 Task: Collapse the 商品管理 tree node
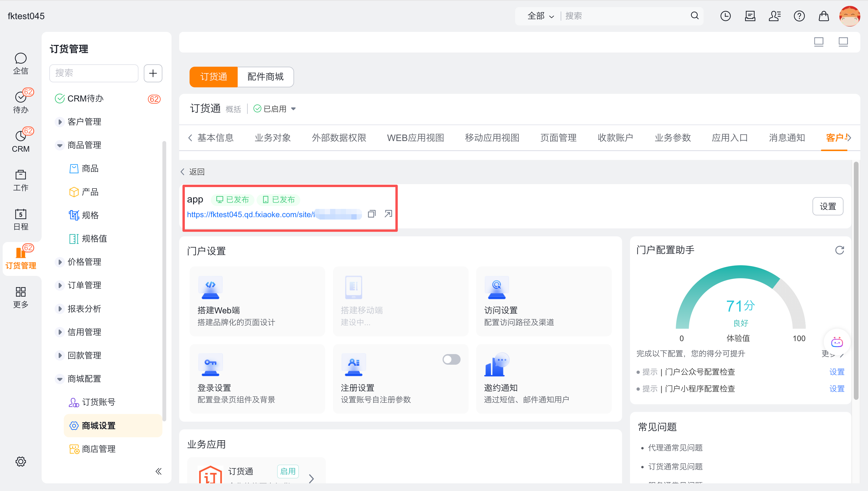pyautogui.click(x=60, y=145)
